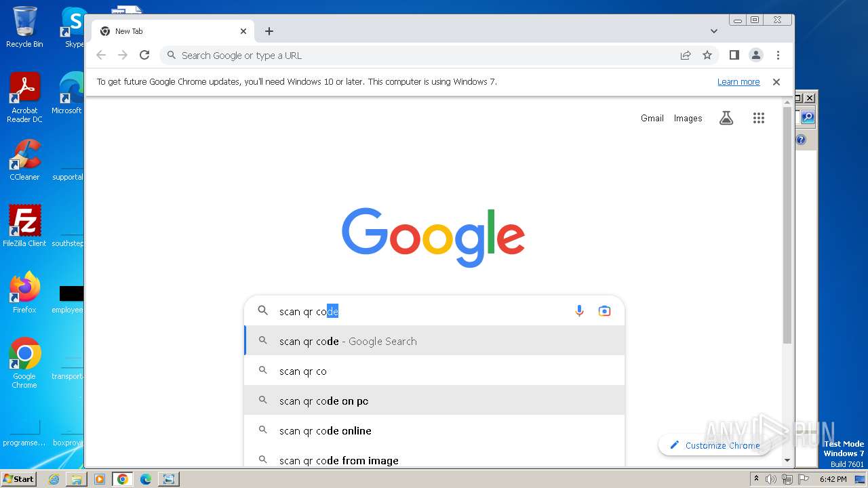The width and height of the screenshot is (868, 488).
Task: Open Chrome's three-dot menu
Action: pos(778,55)
